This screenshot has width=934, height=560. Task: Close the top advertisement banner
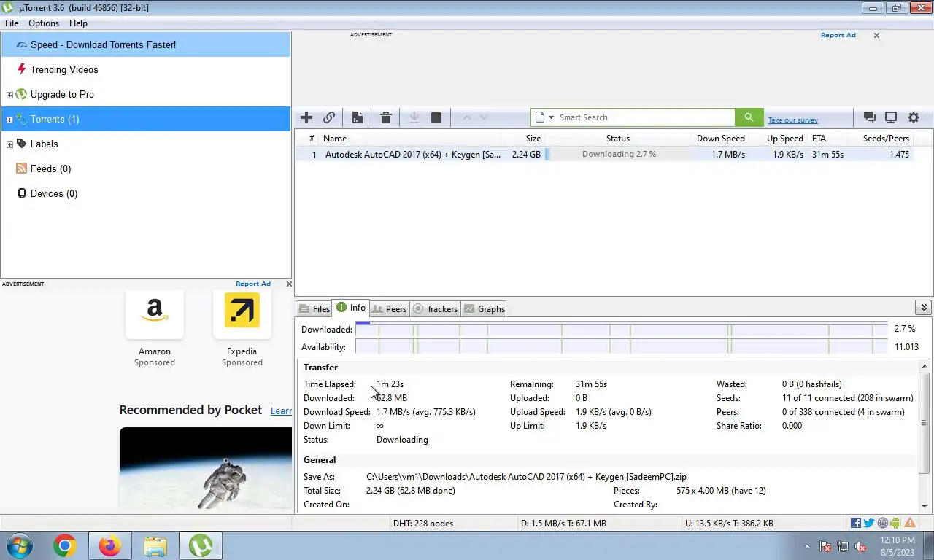[876, 35]
